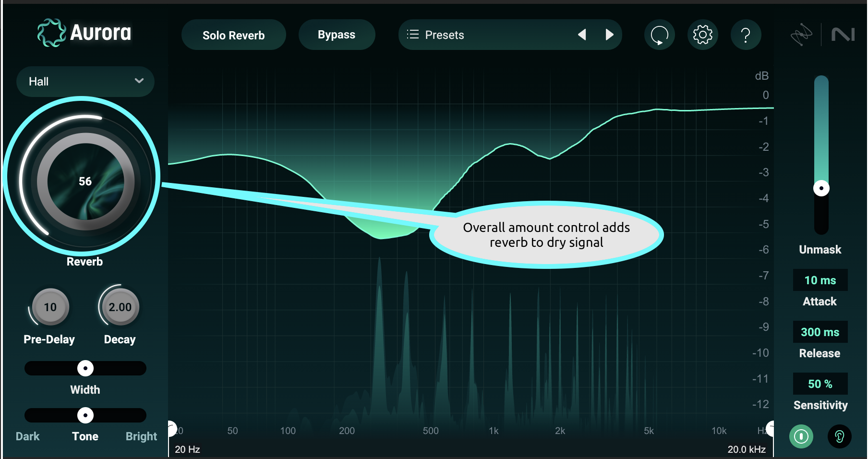The width and height of the screenshot is (868, 459).
Task: Toggle the Unmask listen ear icon
Action: (x=840, y=436)
